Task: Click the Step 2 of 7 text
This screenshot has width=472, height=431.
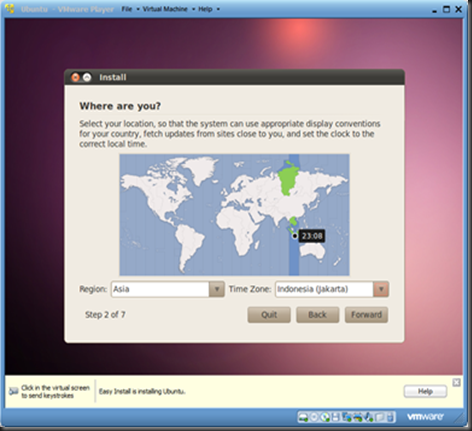Action: point(105,315)
